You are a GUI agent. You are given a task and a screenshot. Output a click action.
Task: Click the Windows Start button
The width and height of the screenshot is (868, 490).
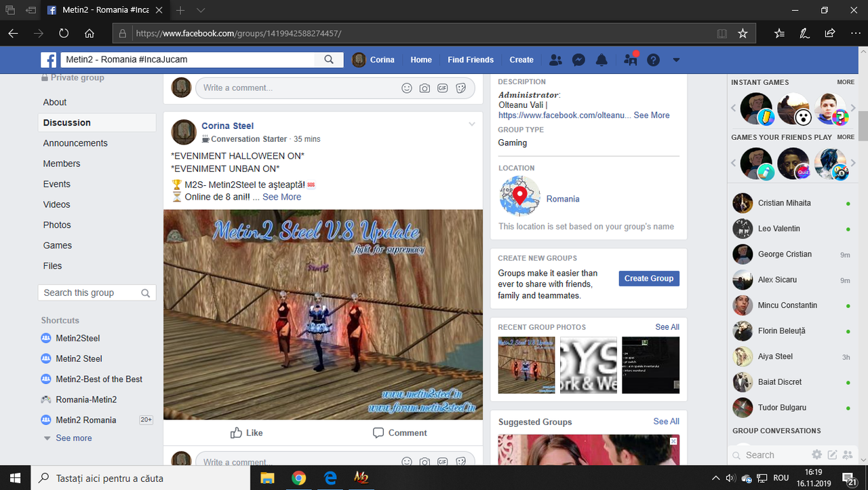[16, 478]
